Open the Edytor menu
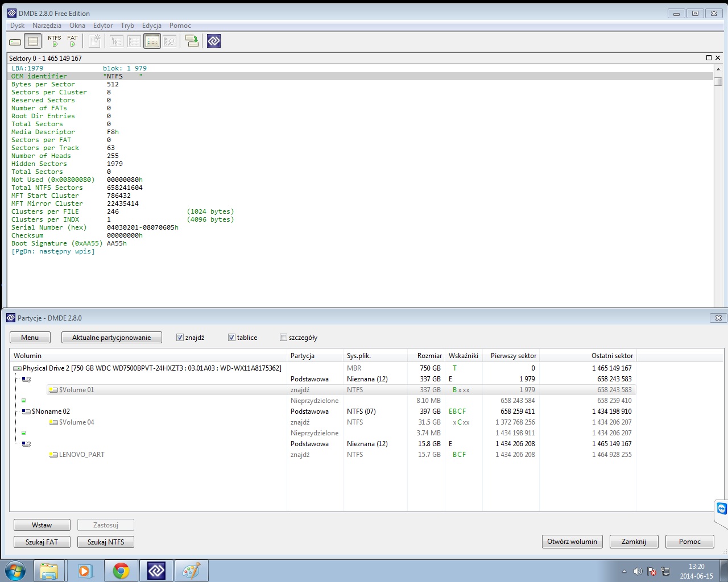The image size is (728, 582). pyautogui.click(x=103, y=26)
